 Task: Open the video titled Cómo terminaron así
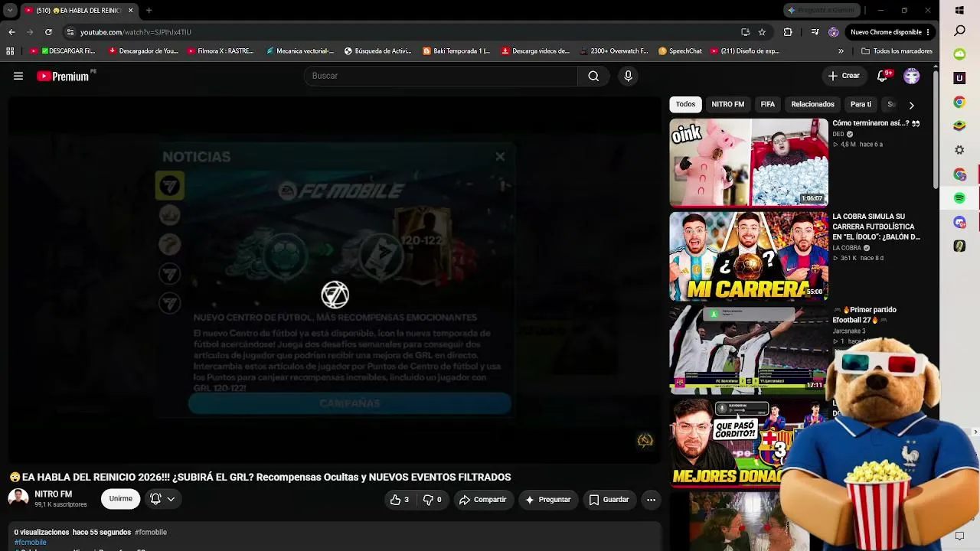876,123
